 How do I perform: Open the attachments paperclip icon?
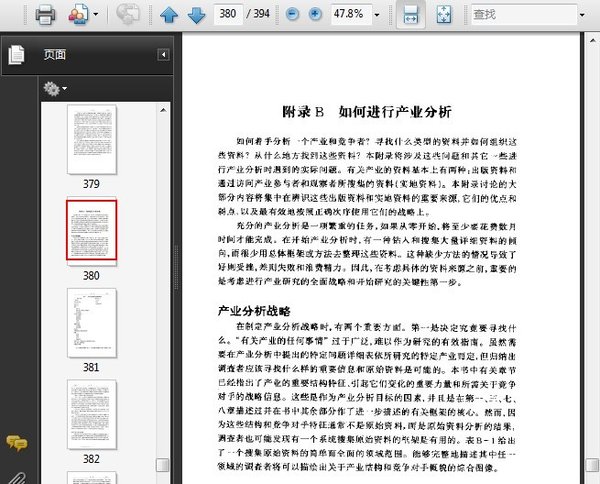click(18, 478)
